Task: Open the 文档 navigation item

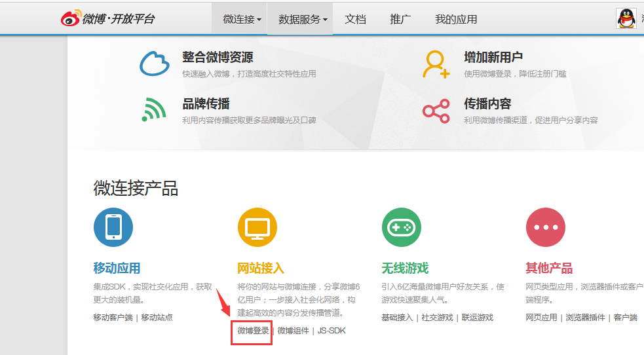Action: pos(355,20)
